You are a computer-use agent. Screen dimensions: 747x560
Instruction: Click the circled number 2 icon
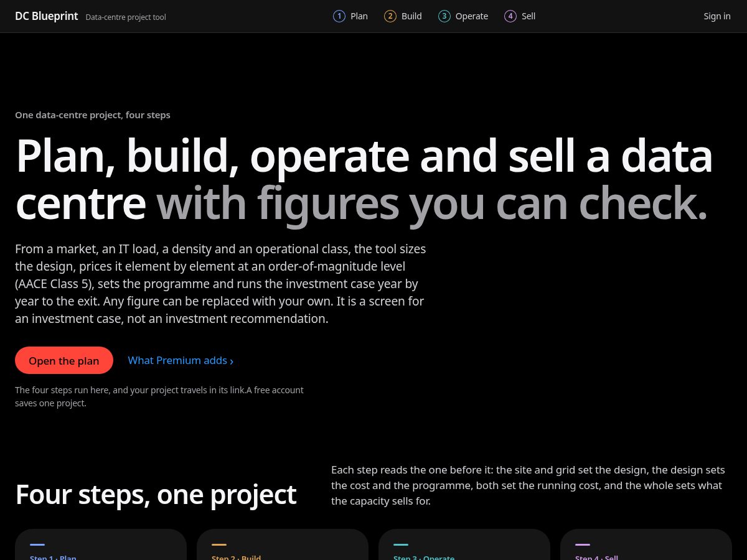(x=390, y=16)
